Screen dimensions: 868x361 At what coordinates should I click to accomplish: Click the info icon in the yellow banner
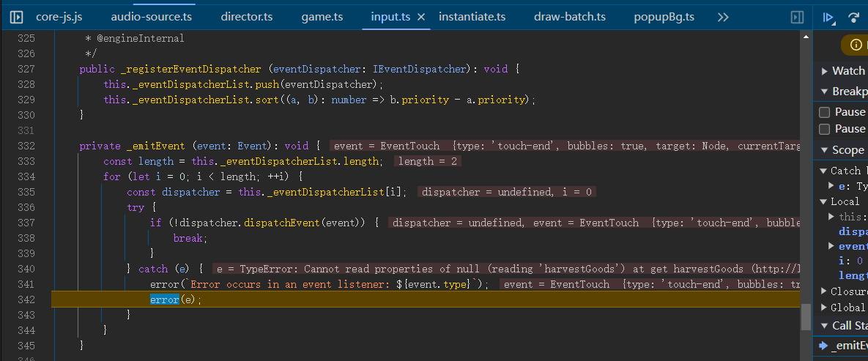pyautogui.click(x=856, y=45)
